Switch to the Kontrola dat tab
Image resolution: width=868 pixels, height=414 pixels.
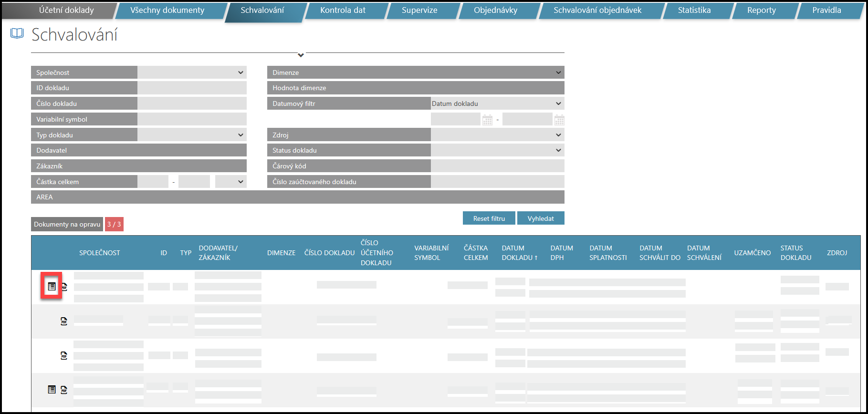coord(343,10)
